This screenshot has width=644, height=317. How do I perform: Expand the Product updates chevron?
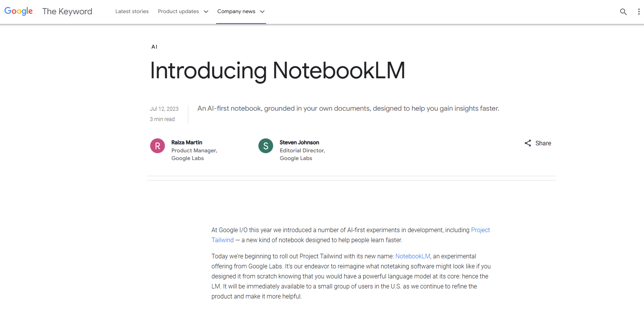206,12
